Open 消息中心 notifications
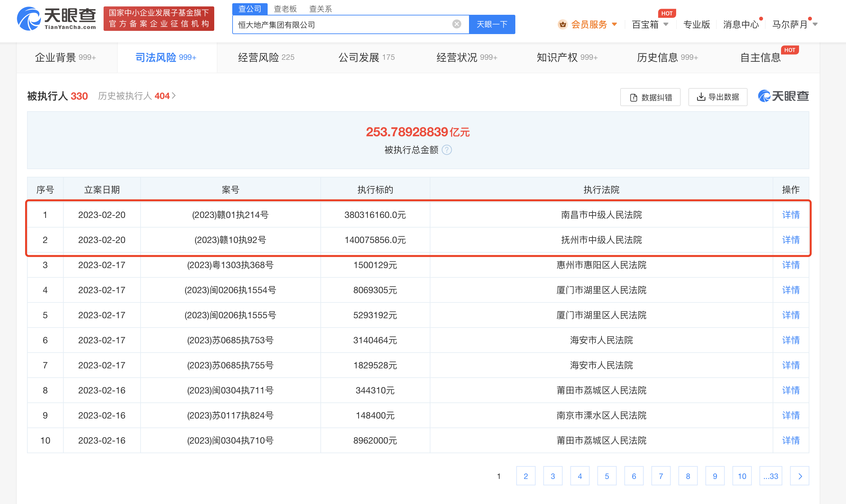846x504 pixels. (740, 24)
